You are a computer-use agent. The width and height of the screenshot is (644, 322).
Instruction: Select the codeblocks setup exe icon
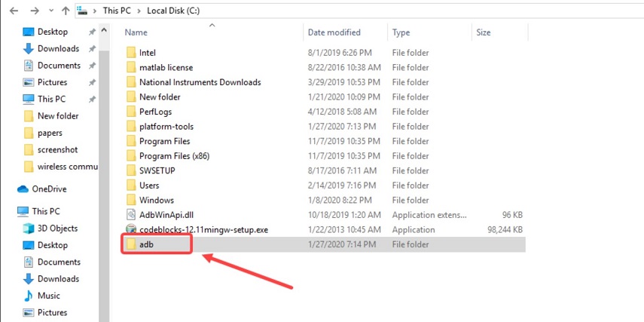point(131,229)
